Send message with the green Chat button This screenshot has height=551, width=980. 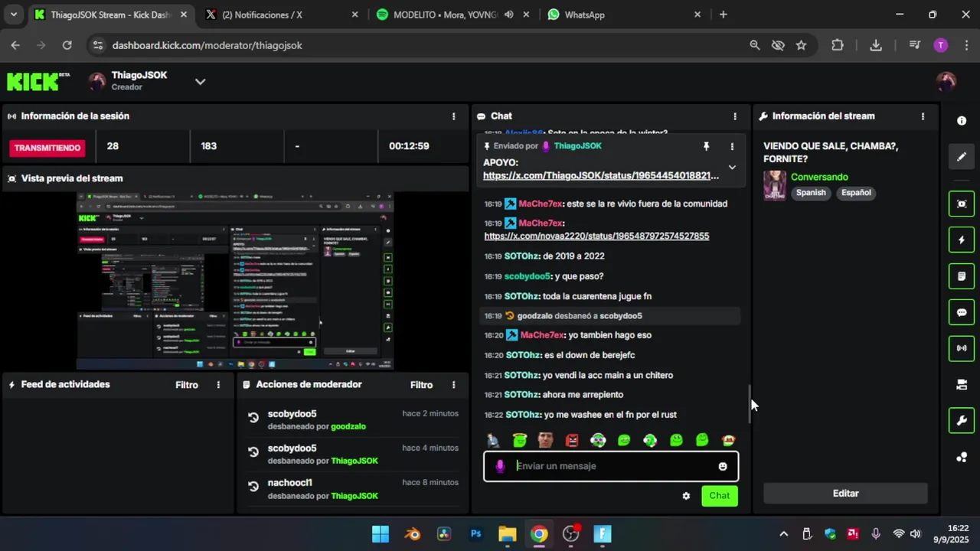coord(720,496)
